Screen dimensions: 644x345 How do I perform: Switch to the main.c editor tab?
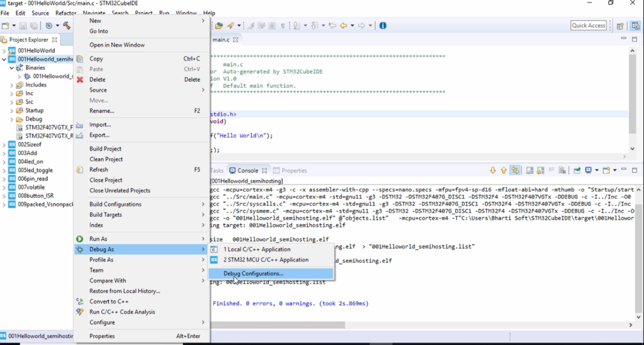click(221, 39)
